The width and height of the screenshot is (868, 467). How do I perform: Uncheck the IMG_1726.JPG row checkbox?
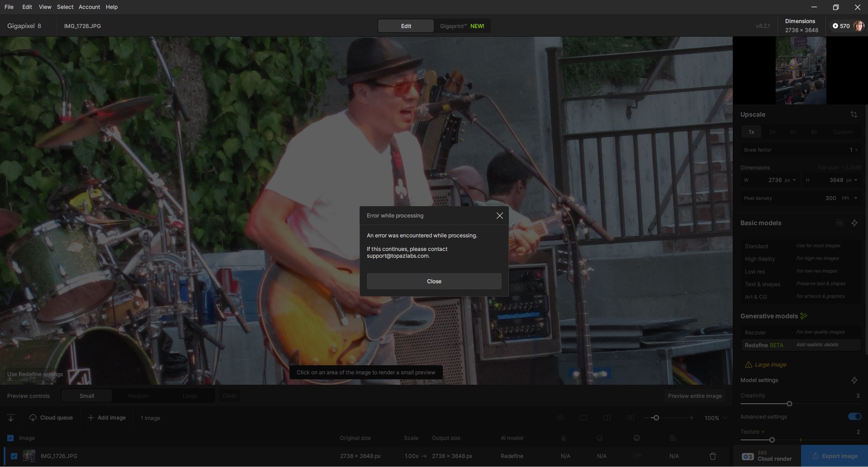click(14, 456)
